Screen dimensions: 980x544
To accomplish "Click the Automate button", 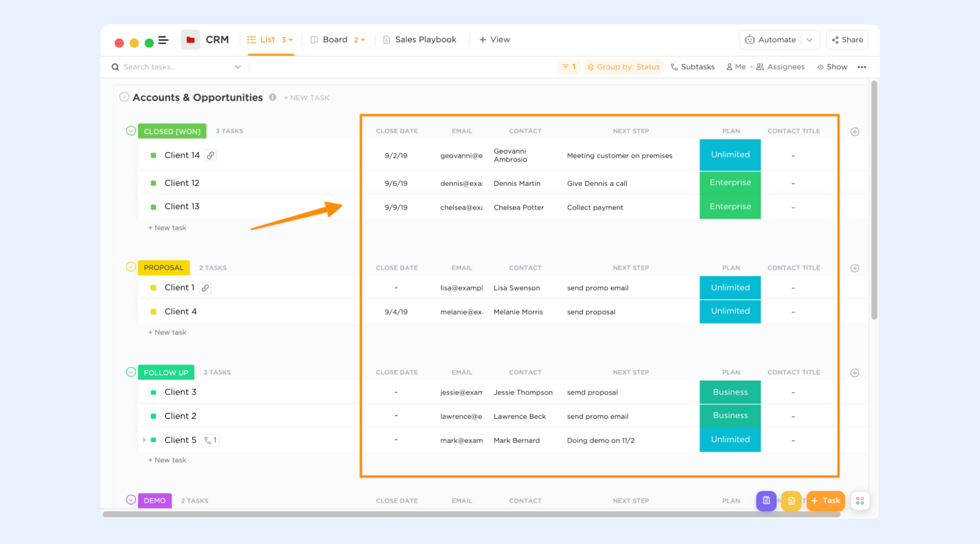I will coord(771,40).
